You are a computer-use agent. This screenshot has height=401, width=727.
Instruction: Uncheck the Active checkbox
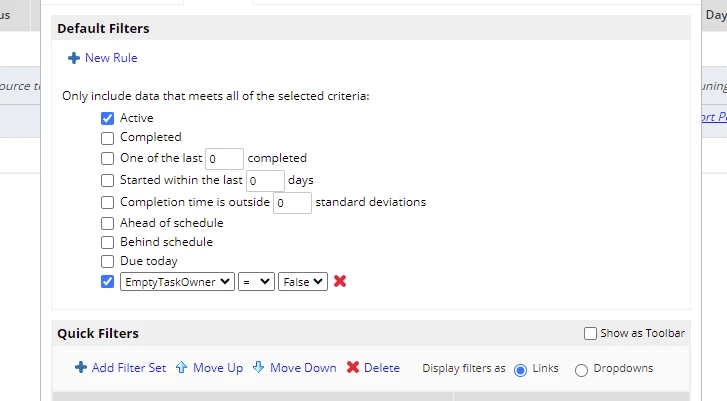(107, 118)
